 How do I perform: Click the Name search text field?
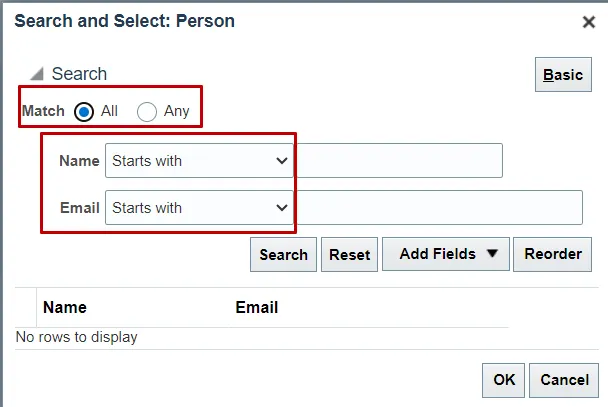pos(399,160)
